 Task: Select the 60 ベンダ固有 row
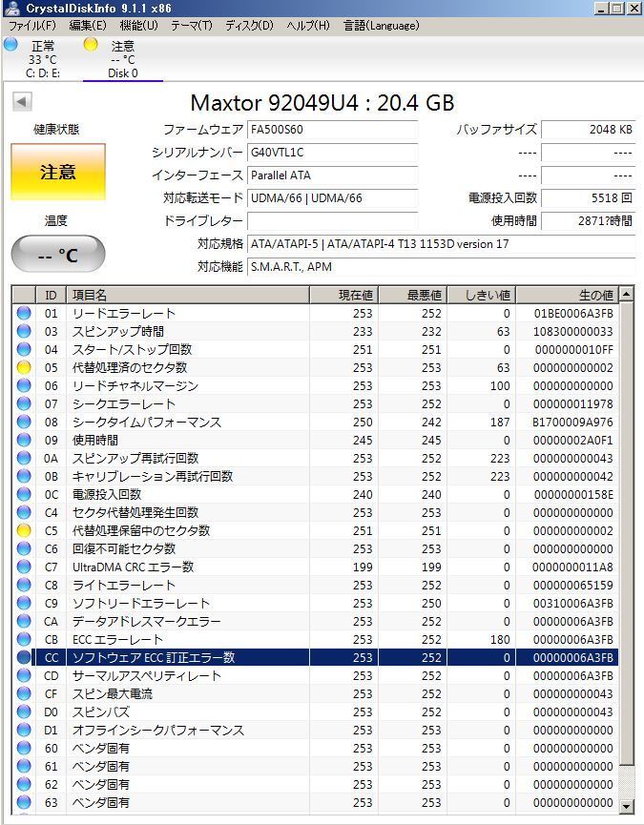[x=315, y=748]
